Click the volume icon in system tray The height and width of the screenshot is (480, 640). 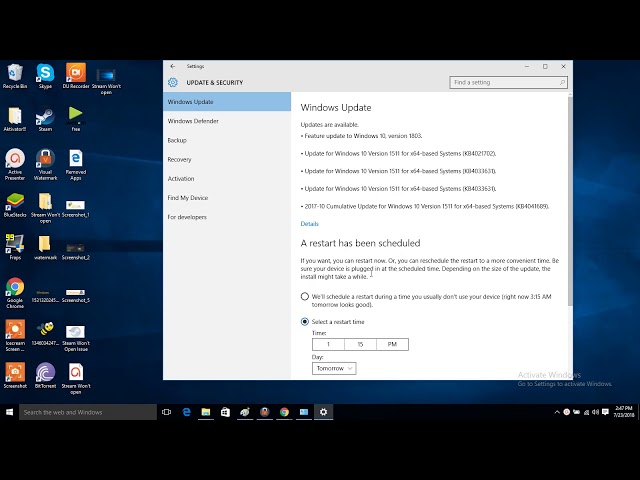(596, 412)
